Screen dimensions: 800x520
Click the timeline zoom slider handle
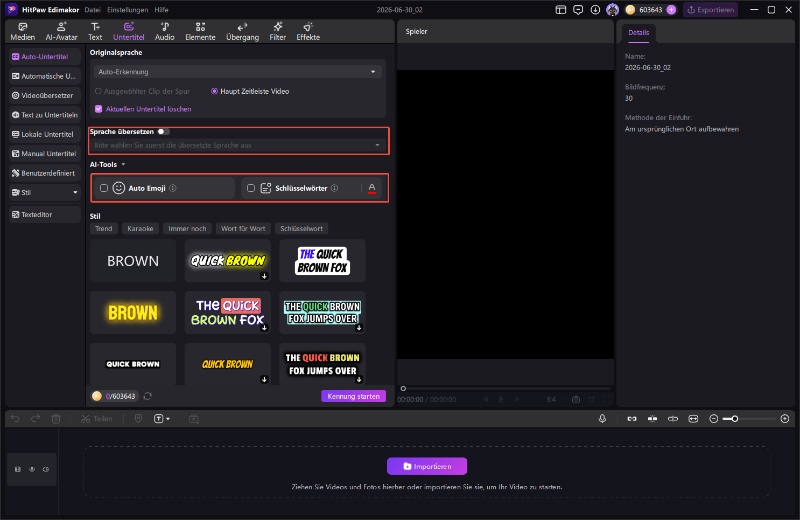[x=735, y=418]
